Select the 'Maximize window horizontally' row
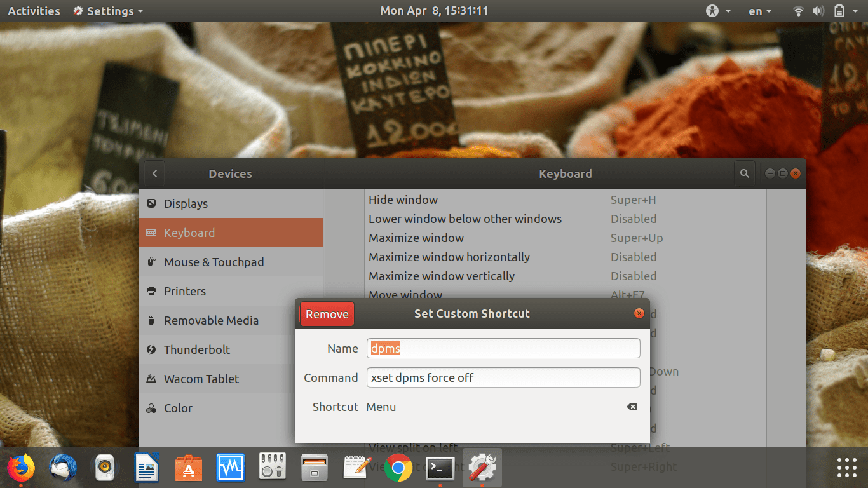This screenshot has width=868, height=488. tap(566, 257)
